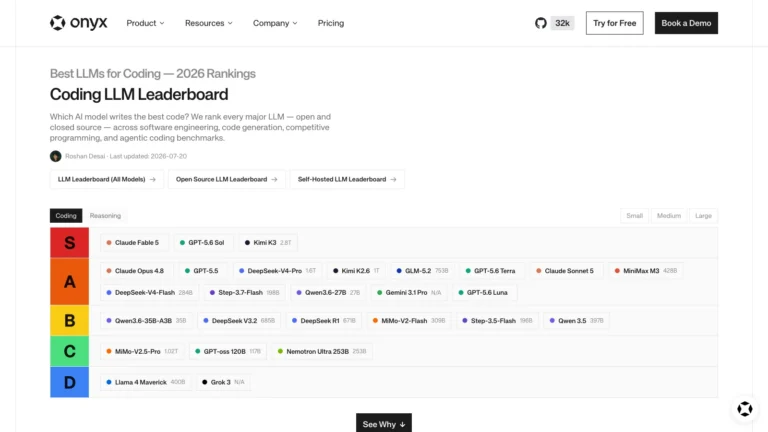Click the blue D tier block
768x432 pixels.
tap(70, 382)
